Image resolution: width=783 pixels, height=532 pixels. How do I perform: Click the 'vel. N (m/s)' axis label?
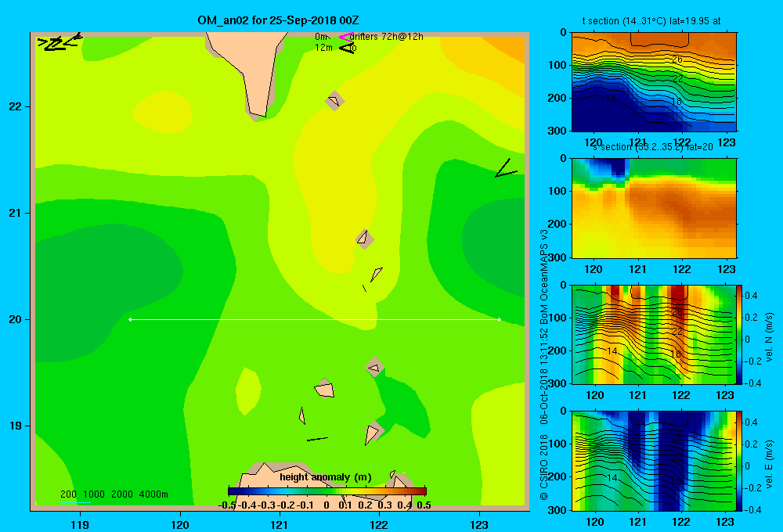(769, 337)
